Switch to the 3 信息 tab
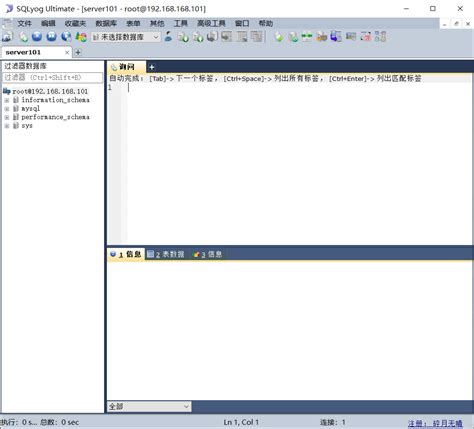The image size is (474, 429). click(x=207, y=254)
